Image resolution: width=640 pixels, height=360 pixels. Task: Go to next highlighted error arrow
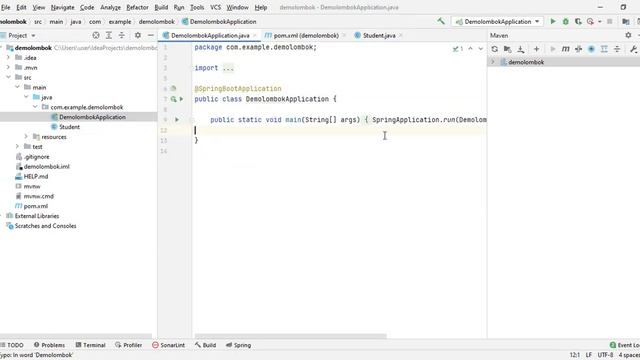(480, 49)
